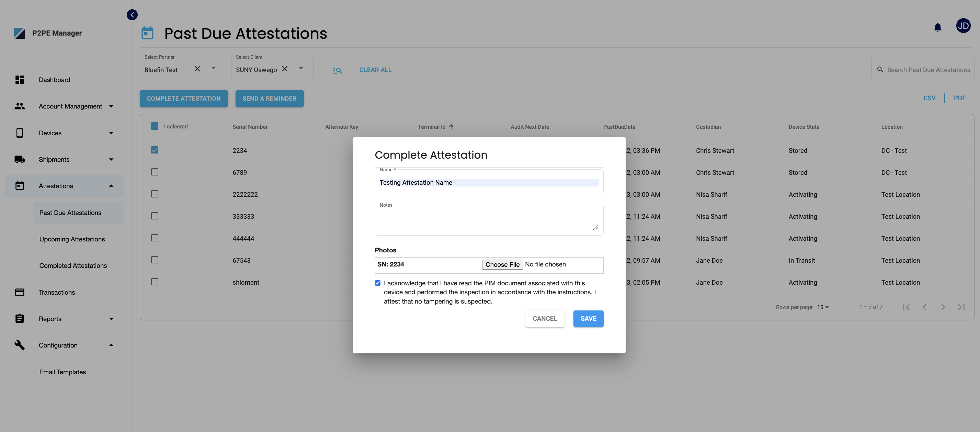
Task: Clear the Bluefin Test partner selection
Action: tap(197, 69)
